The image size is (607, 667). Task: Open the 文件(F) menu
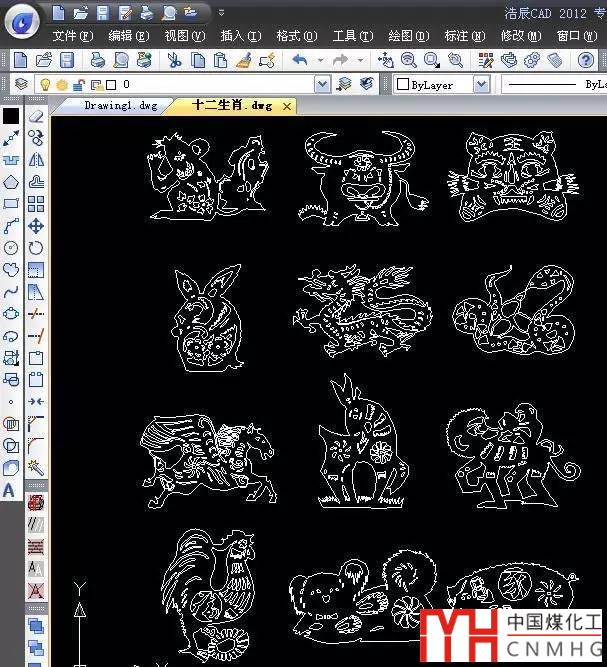(73, 36)
